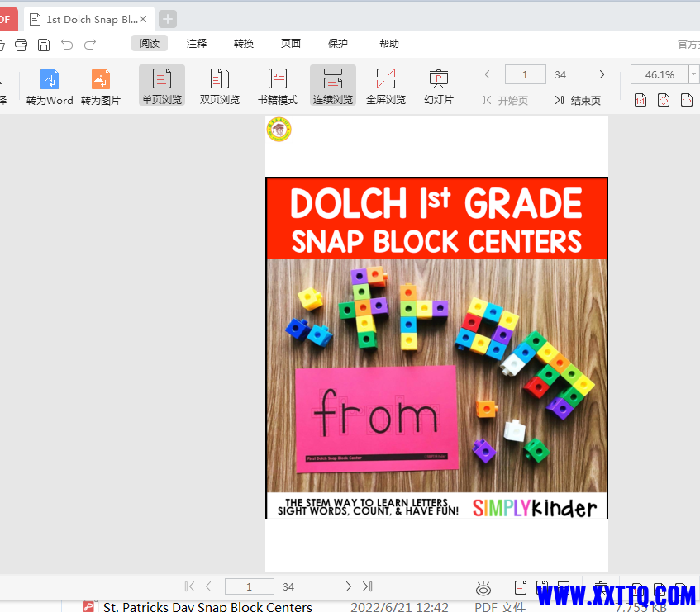Image resolution: width=700 pixels, height=612 pixels.
Task: Close the 1st Dolch Snap document tab
Action: click(143, 19)
